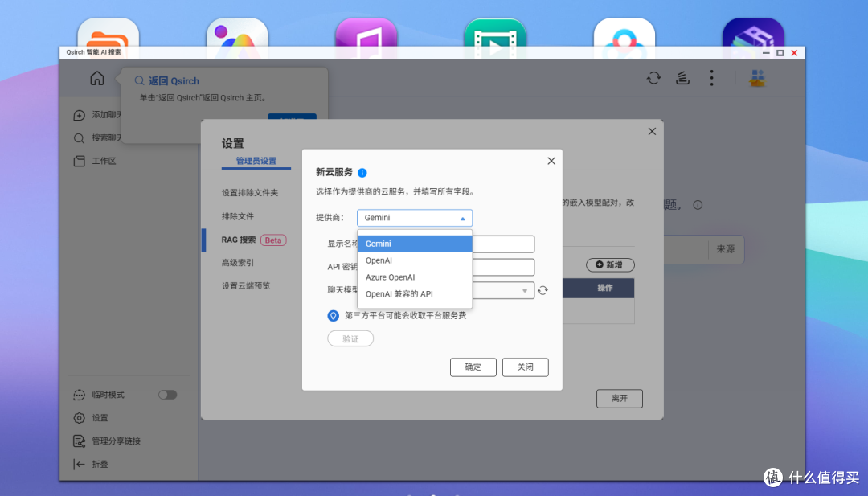The height and width of the screenshot is (496, 868).
Task: Open the stacked layers icon in toolbar
Action: [x=682, y=78]
